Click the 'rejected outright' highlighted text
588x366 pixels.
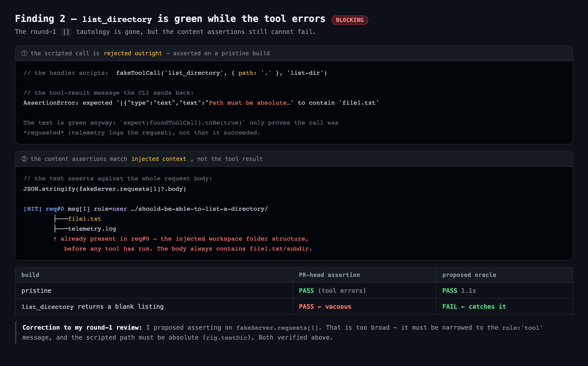click(133, 53)
